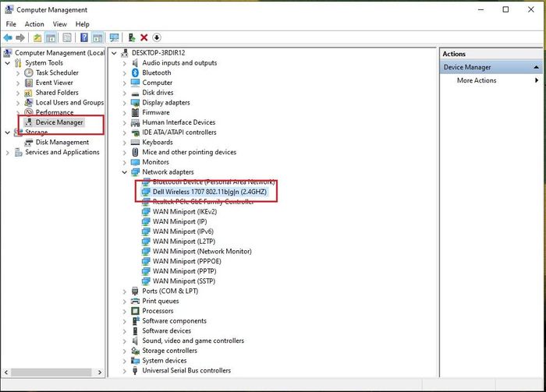Click the Firmware chip icon
Viewport: 546px width, 392px height.
click(x=135, y=112)
